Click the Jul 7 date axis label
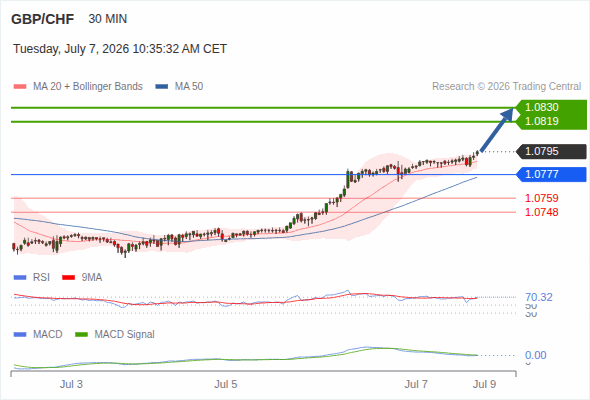The width and height of the screenshot is (590, 400). click(x=416, y=384)
